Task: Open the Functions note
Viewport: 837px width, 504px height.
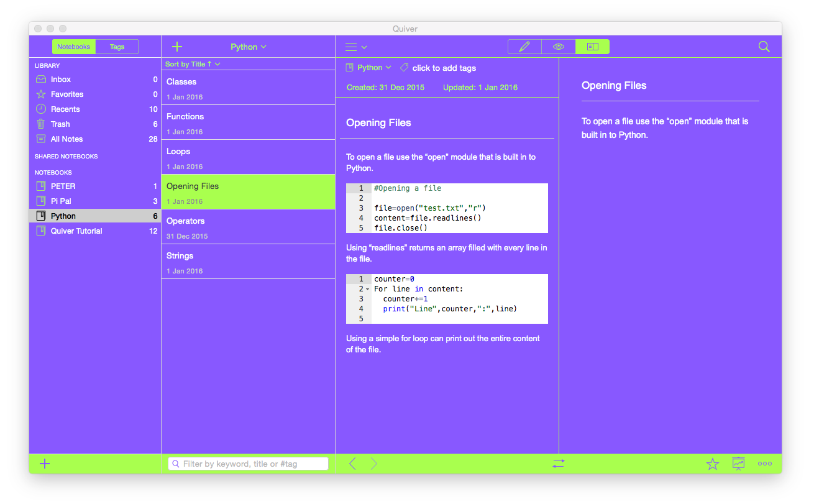Action: tap(248, 122)
